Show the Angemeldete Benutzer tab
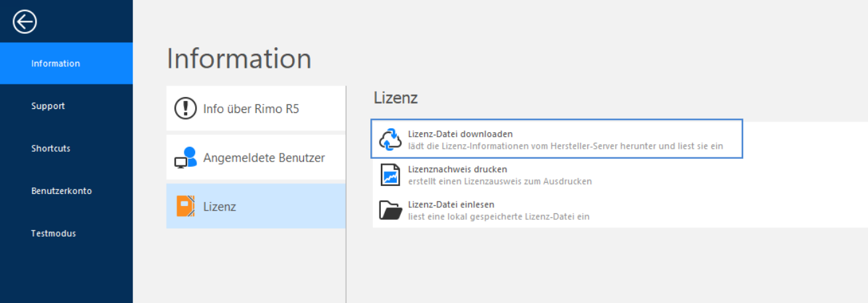Viewport: 868px width, 303px height. point(256,157)
